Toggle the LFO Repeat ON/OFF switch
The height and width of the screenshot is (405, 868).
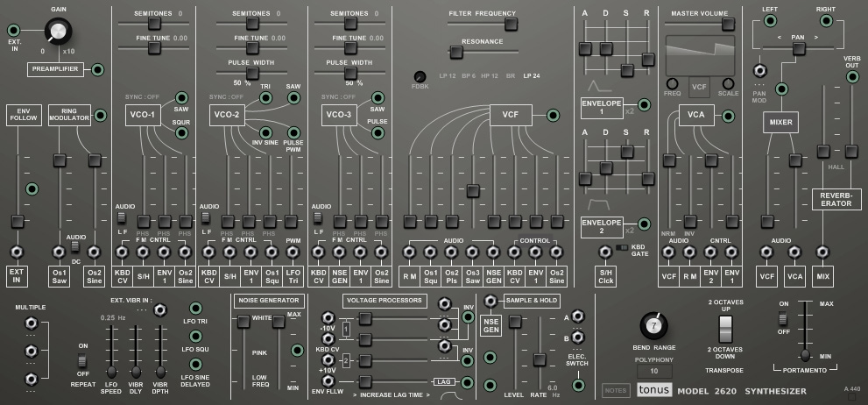(82, 361)
